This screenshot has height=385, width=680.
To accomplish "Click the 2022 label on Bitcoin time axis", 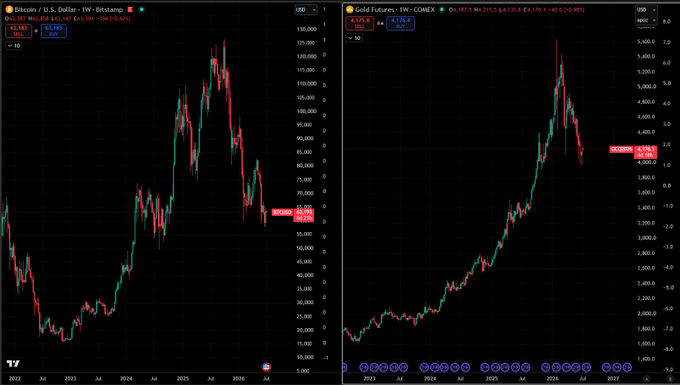I will coord(15,378).
